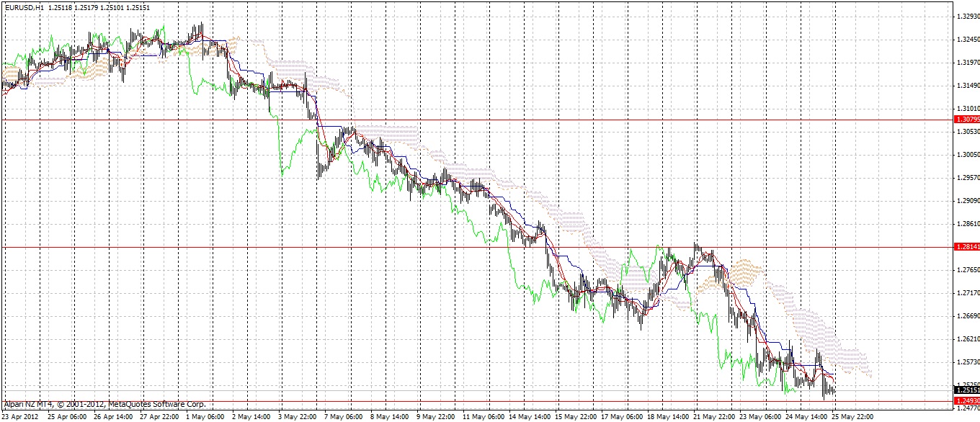The image size is (980, 422).
Task: Click the 1.27650 price axis label
Action: pos(966,270)
